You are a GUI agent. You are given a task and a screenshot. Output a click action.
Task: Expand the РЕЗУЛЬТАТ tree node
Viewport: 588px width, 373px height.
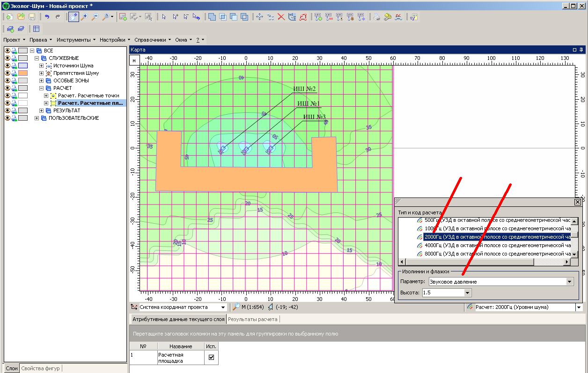click(42, 110)
